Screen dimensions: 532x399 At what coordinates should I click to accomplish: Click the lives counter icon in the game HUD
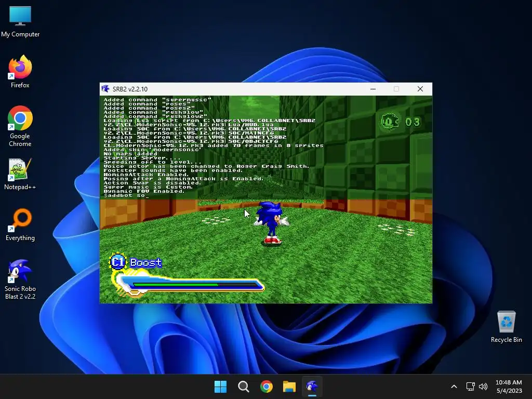(x=390, y=122)
